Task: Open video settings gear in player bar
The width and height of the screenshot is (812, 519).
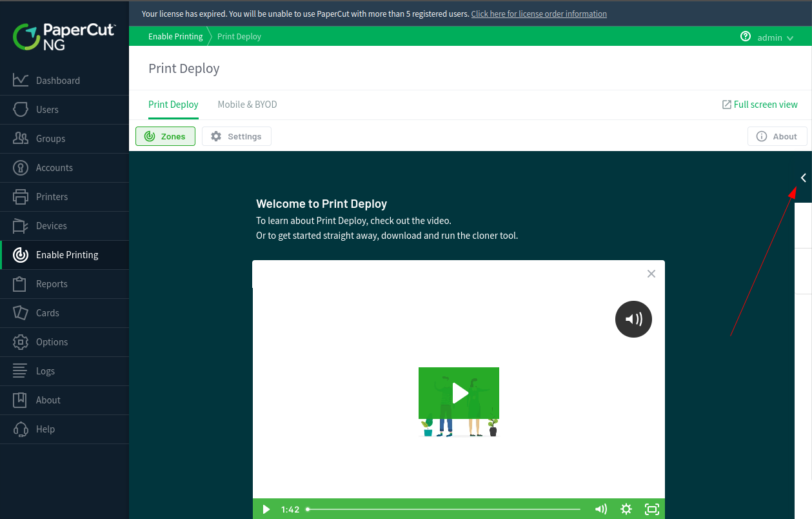Action: pos(626,509)
